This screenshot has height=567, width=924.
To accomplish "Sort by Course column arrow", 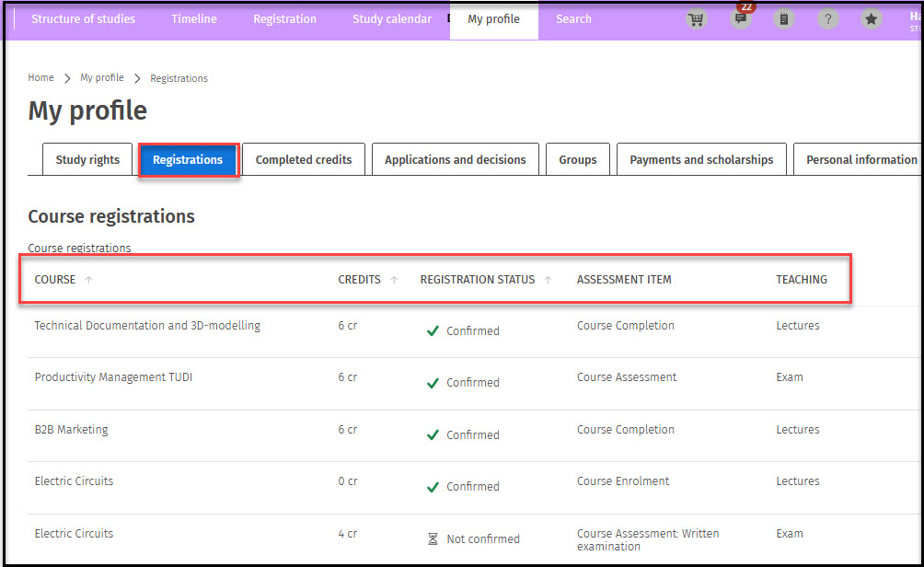I will coord(88,280).
